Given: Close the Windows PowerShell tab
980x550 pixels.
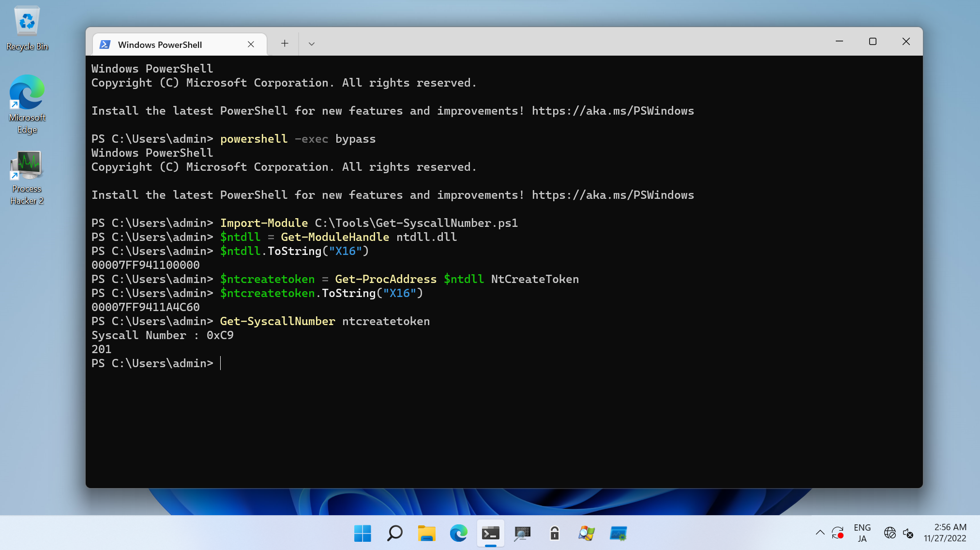Looking at the screenshot, I should 251,45.
